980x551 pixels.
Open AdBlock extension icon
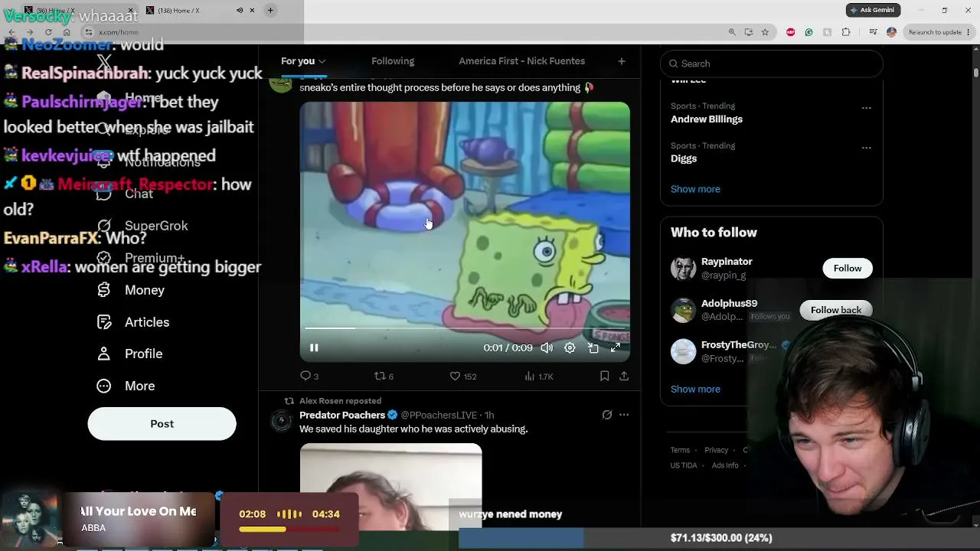tap(790, 32)
